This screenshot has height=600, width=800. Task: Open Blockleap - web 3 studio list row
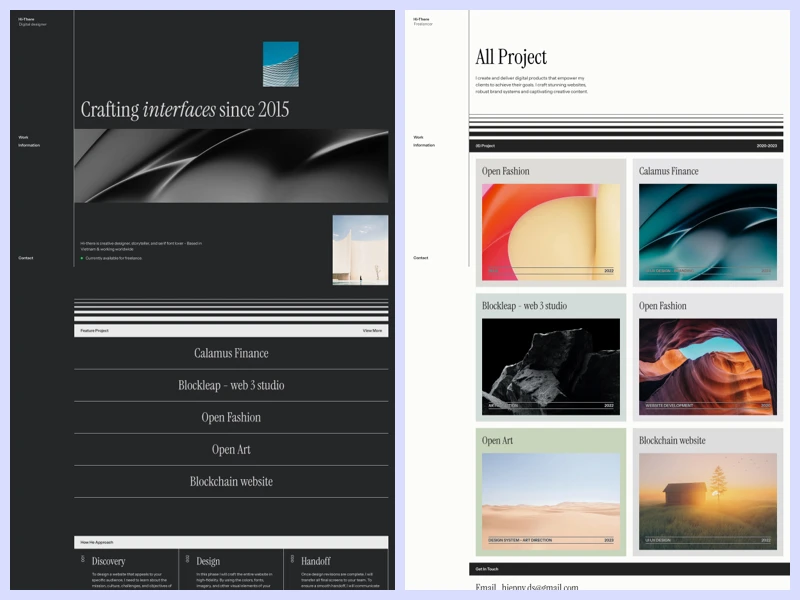(x=231, y=385)
